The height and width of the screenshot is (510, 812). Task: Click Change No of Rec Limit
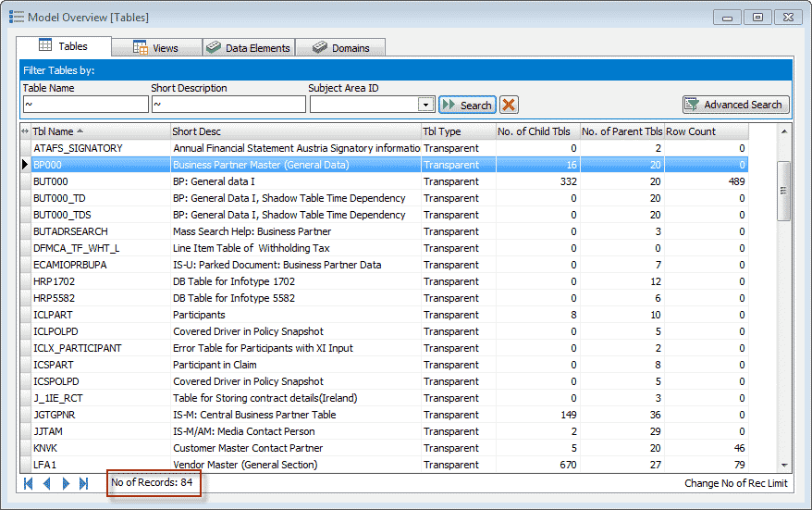[736, 483]
